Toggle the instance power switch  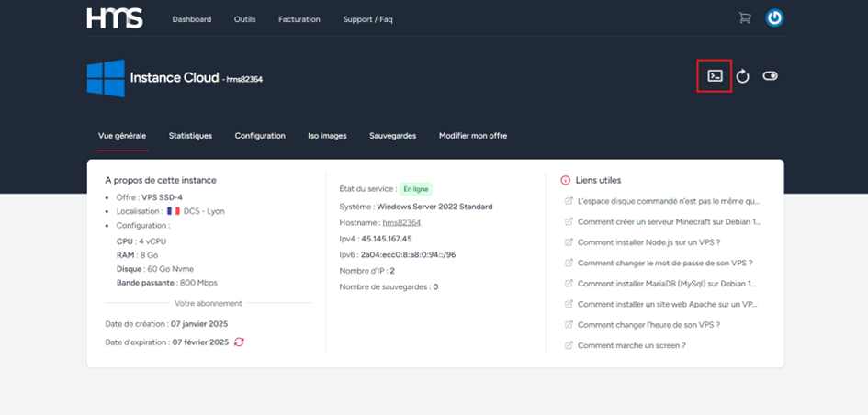[770, 76]
